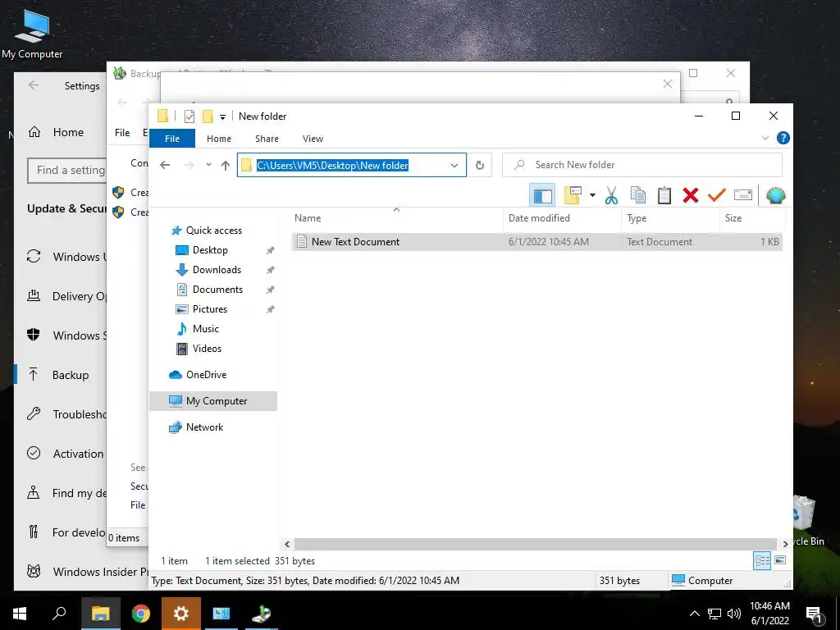Viewport: 840px width, 630px height.
Task: Select the New Text Document file
Action: point(536,242)
